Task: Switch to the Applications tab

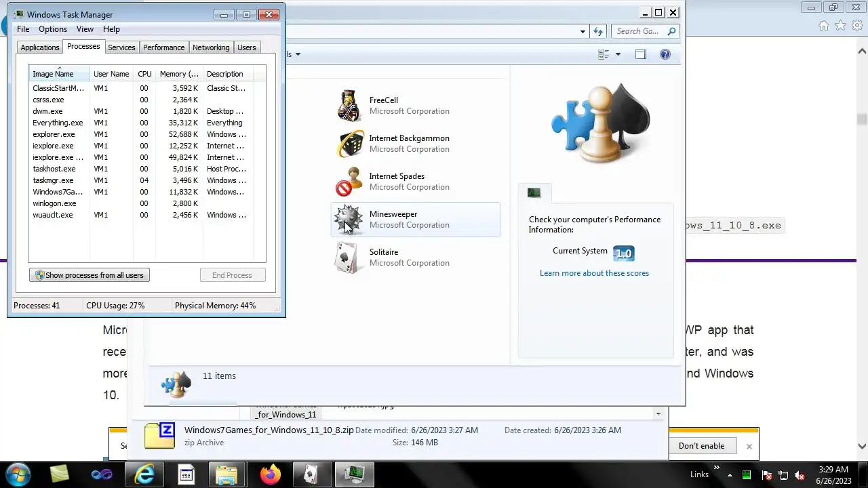Action: (40, 47)
